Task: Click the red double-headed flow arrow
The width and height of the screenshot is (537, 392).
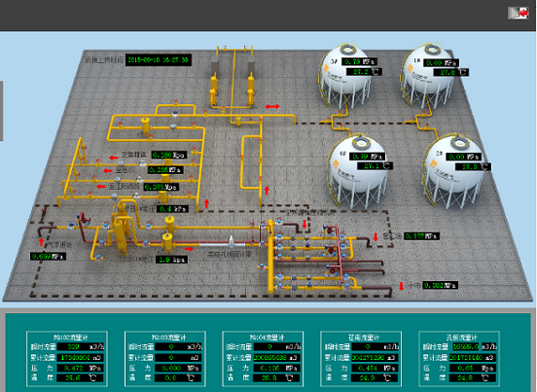Action: point(272,107)
